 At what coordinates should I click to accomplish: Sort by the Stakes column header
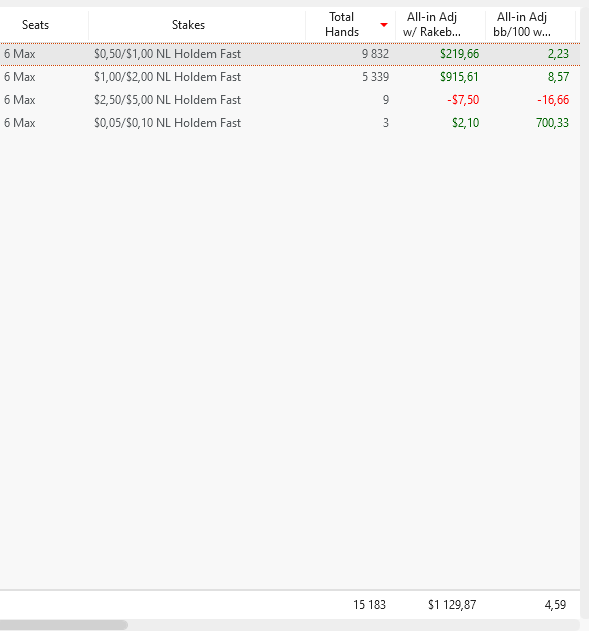[x=188, y=25]
